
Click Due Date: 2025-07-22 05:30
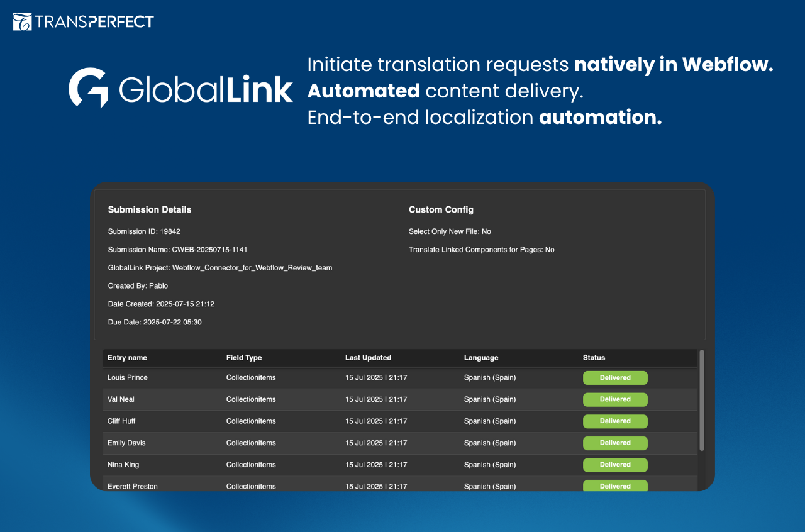click(155, 323)
